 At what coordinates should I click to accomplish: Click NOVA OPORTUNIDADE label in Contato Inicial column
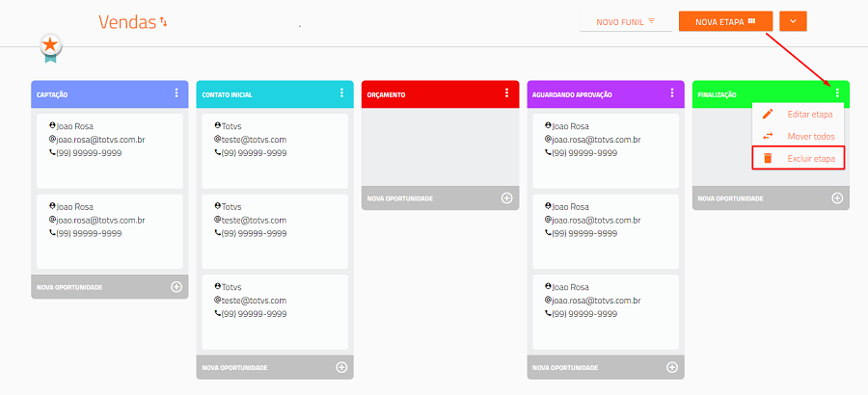pyautogui.click(x=234, y=367)
